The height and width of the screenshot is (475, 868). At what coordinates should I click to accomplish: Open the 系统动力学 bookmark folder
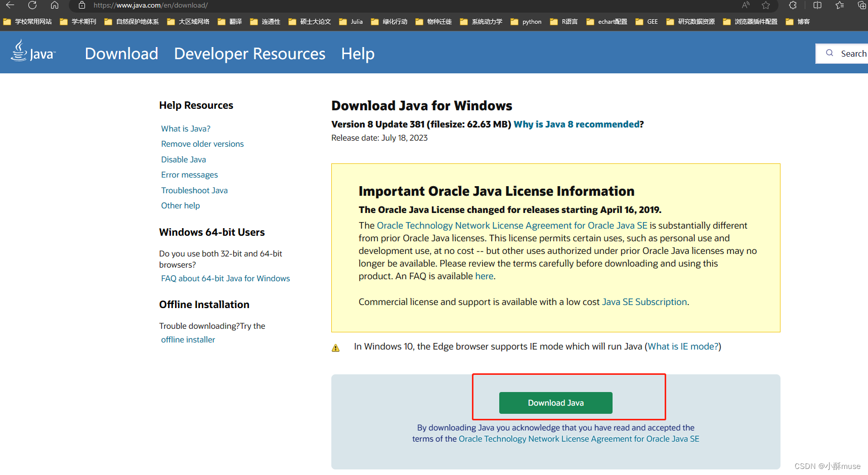point(481,22)
